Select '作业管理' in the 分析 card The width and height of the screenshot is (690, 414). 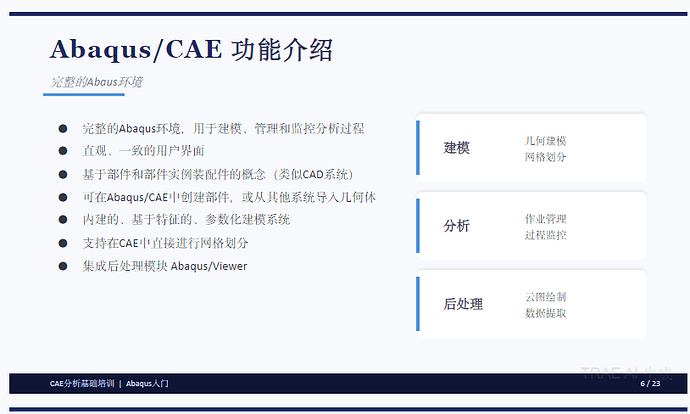pos(545,219)
